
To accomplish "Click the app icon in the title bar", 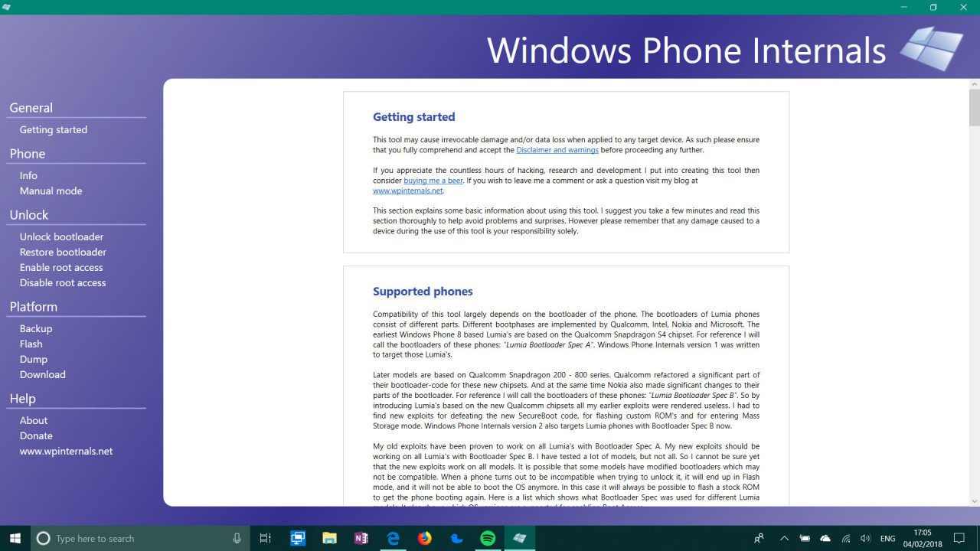I will click(7, 7).
